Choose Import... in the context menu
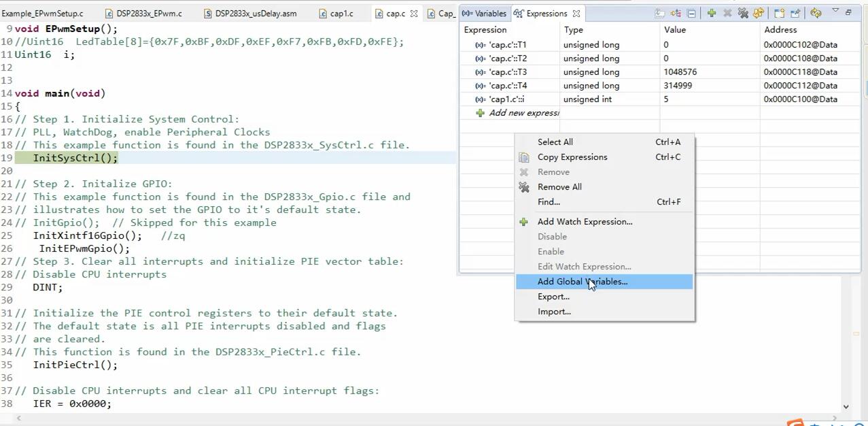The height and width of the screenshot is (426, 868). coord(605,312)
